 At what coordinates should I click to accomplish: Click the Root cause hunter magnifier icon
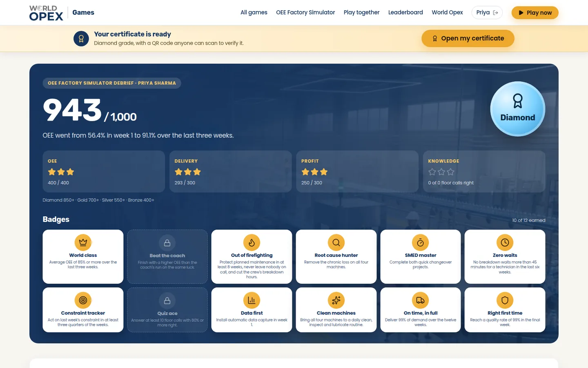pos(336,242)
